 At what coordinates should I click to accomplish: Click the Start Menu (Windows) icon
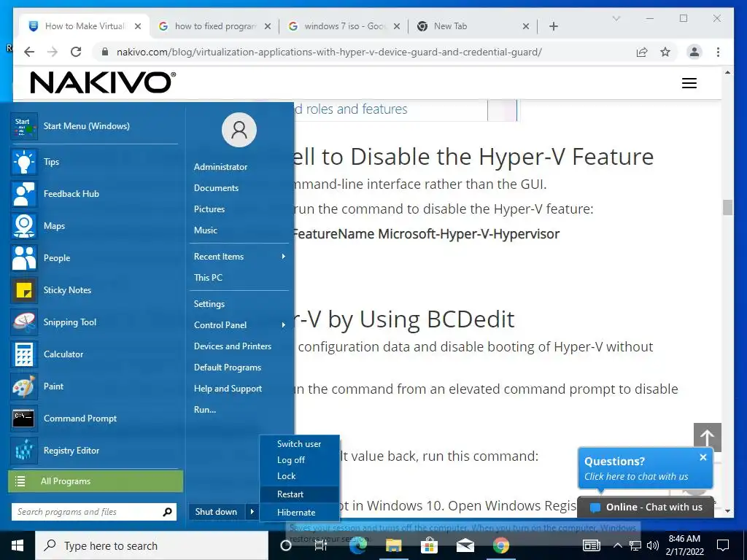click(x=24, y=126)
